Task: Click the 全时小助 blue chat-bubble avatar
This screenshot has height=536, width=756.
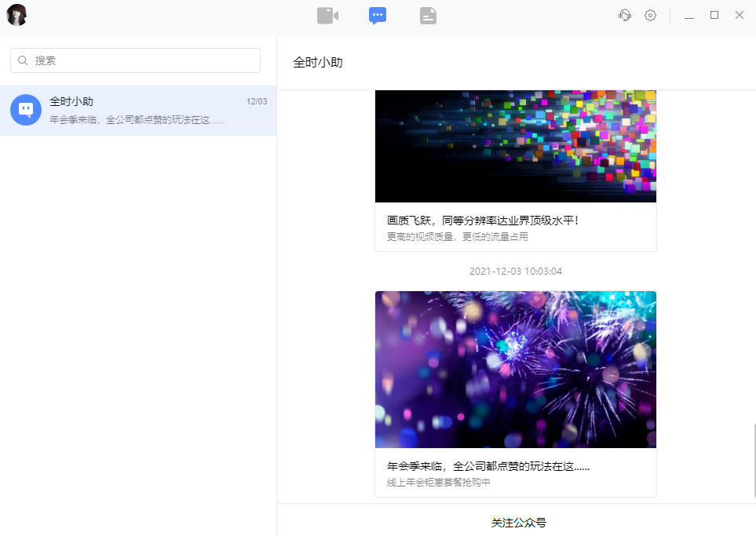Action: coord(25,110)
